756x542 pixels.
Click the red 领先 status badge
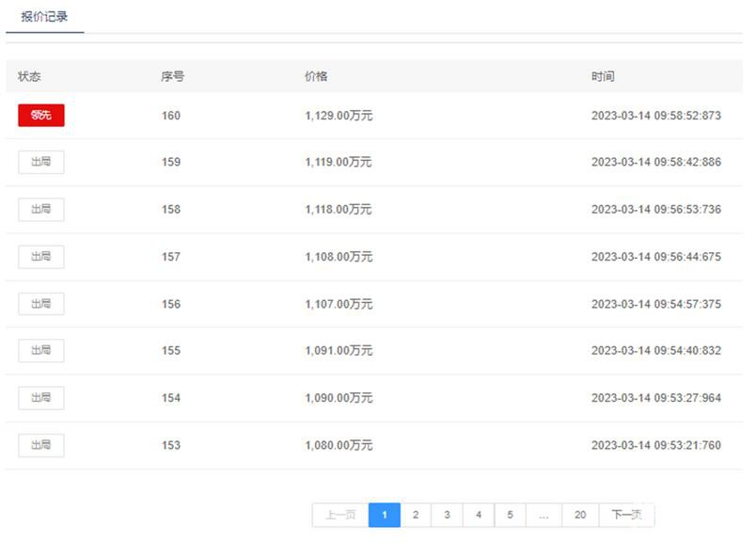40,116
